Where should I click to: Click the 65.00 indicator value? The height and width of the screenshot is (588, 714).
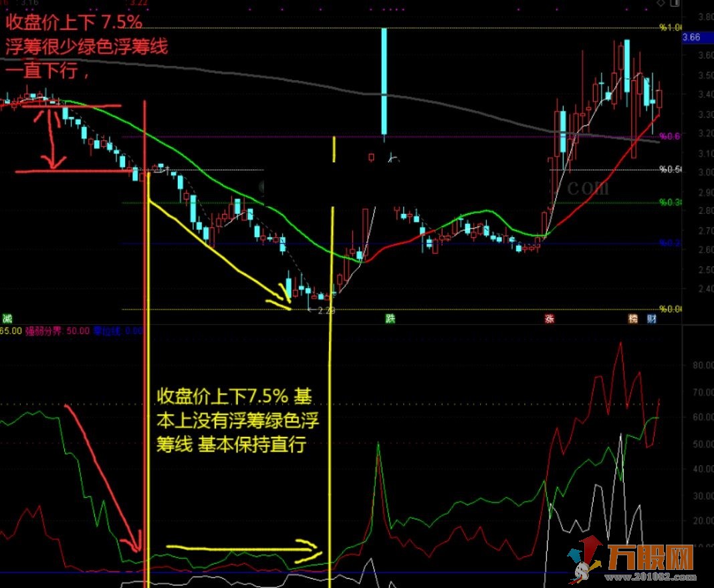[x=11, y=331]
